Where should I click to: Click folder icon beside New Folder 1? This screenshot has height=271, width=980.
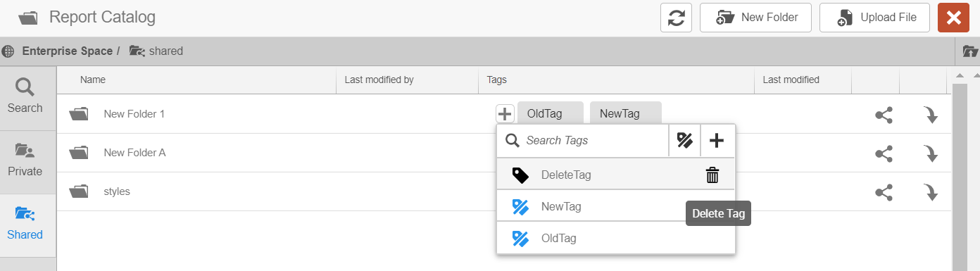(x=79, y=113)
